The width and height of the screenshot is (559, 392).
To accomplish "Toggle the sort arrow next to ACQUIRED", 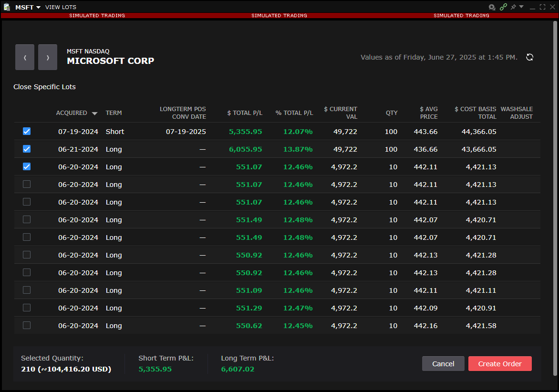I will [x=94, y=113].
